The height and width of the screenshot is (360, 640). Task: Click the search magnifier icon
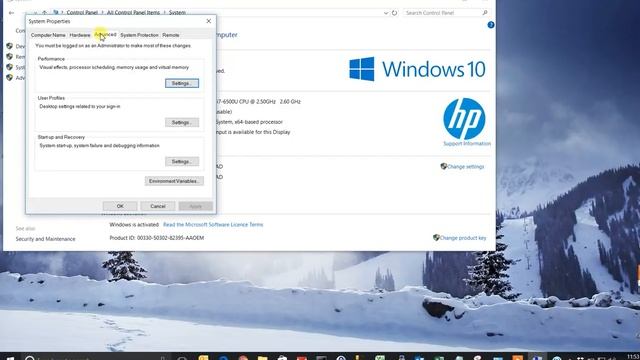(x=485, y=13)
